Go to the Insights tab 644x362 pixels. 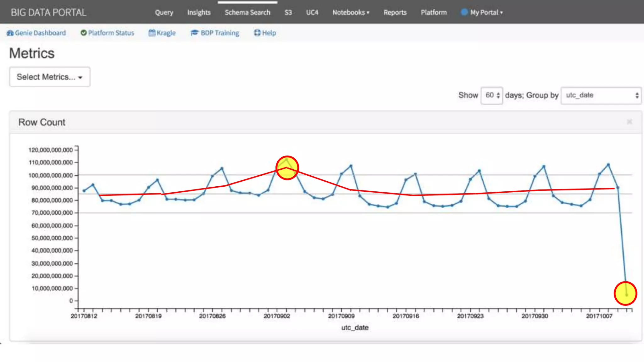(199, 13)
